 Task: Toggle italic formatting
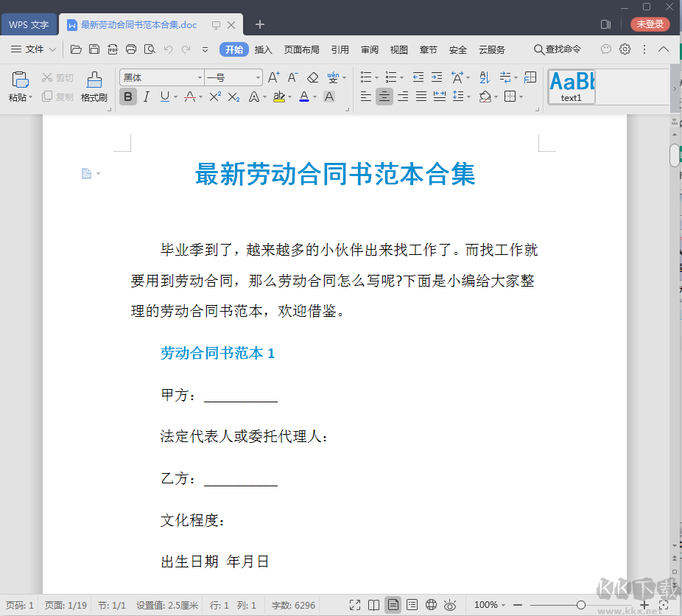(x=147, y=97)
